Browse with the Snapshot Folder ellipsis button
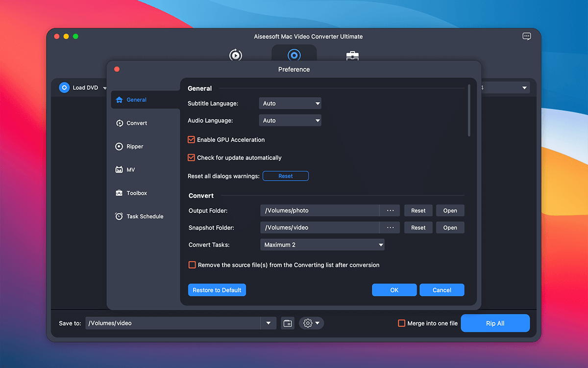 tap(390, 228)
